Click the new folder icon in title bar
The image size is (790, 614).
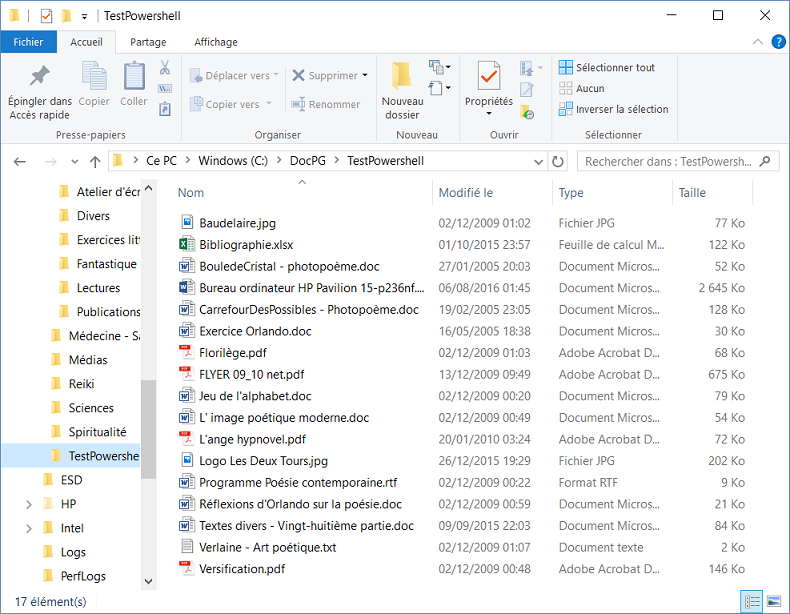pos(66,16)
